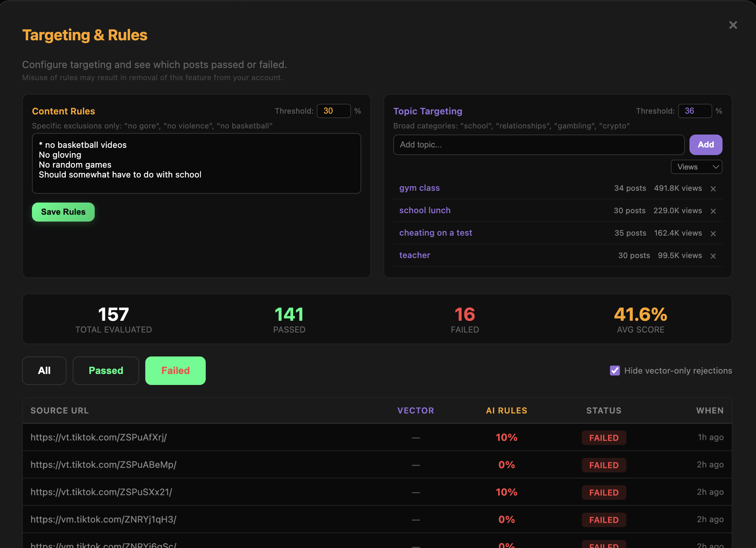Switch to the Passed filter tab
Image resolution: width=756 pixels, height=548 pixels.
[x=106, y=371]
